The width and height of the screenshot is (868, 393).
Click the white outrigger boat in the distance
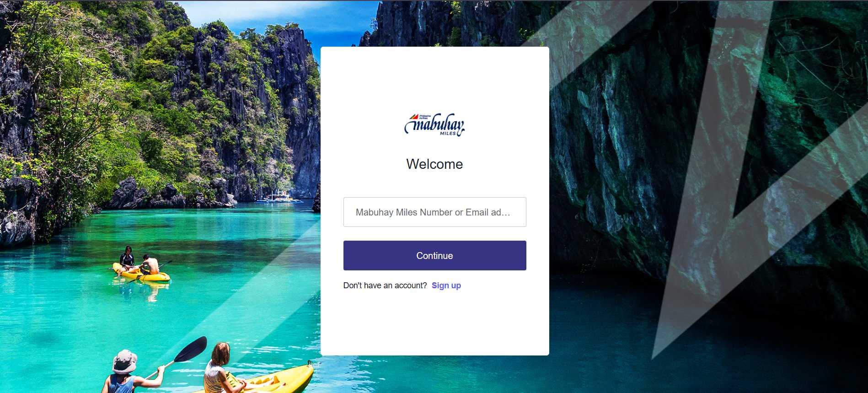(x=280, y=197)
